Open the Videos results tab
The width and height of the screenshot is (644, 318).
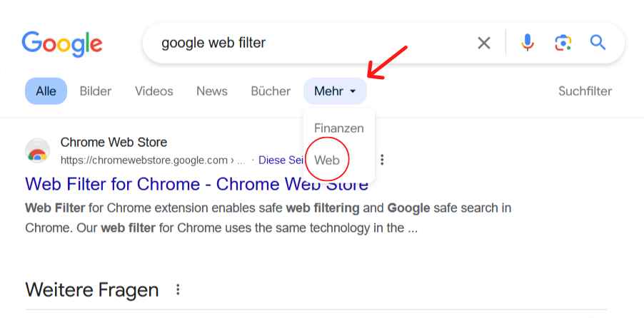click(154, 91)
